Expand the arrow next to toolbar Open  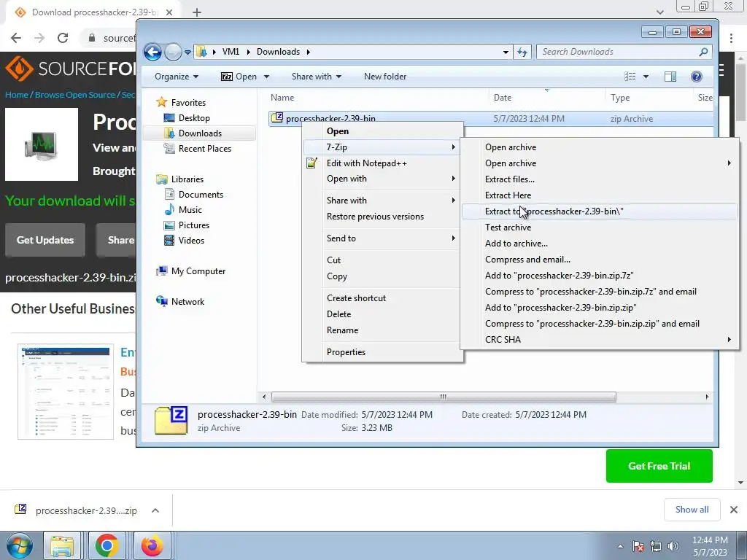tap(266, 77)
